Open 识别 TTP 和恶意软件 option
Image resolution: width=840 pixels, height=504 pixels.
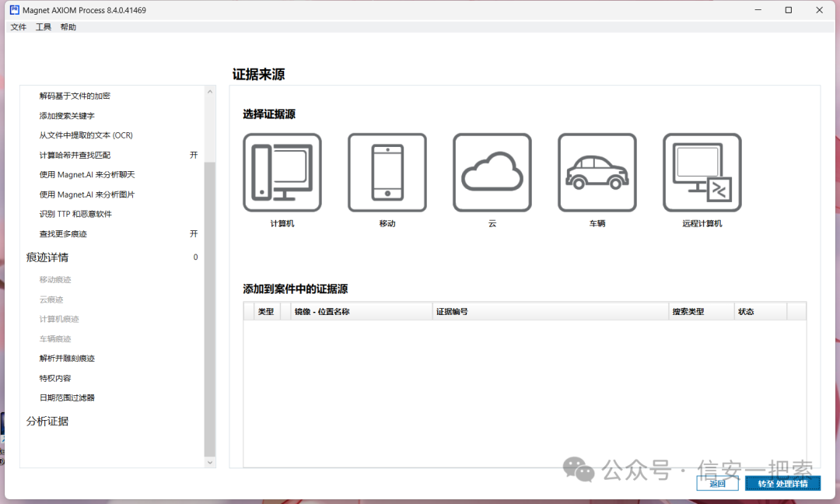coord(75,214)
